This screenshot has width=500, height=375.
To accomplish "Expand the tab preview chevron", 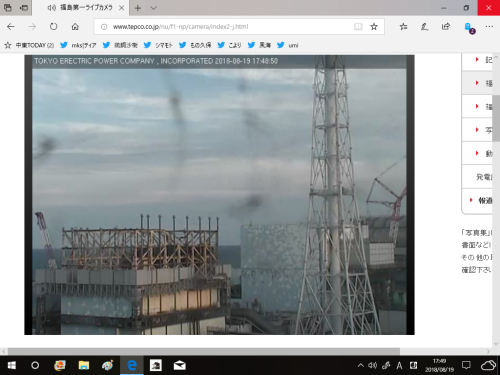I will (x=153, y=8).
